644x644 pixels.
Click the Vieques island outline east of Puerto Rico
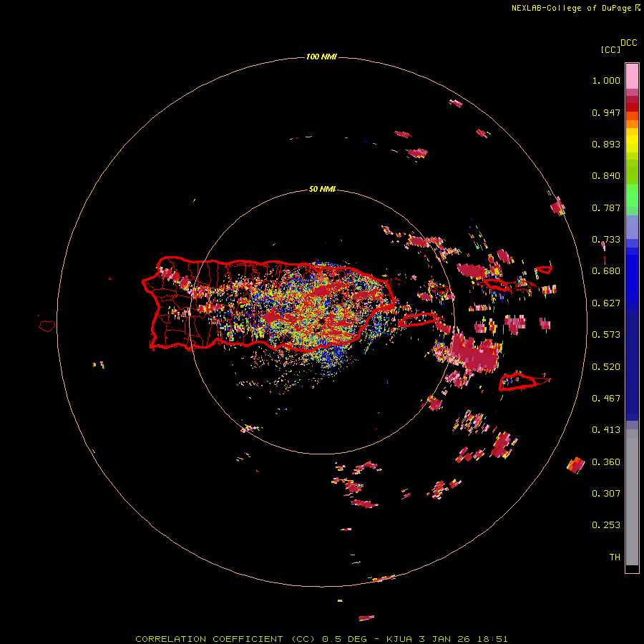(x=418, y=320)
